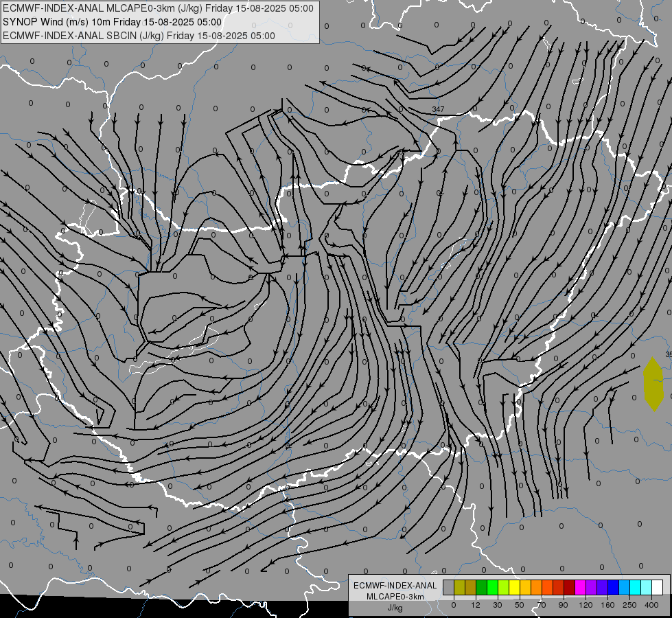Click the '90' tick label in the legend
Screen dimensions: 672x618
click(x=563, y=605)
